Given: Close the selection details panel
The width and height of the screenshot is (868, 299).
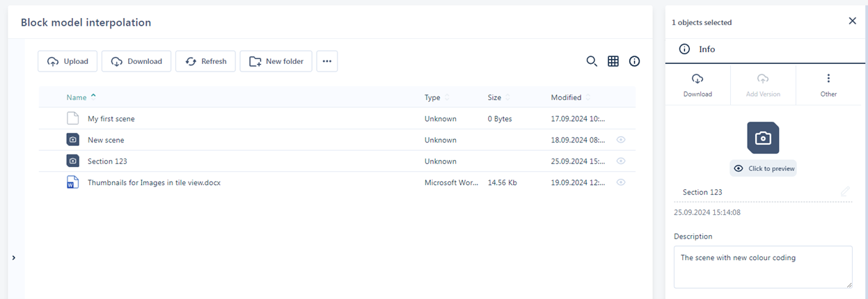Looking at the screenshot, I should [x=852, y=21].
